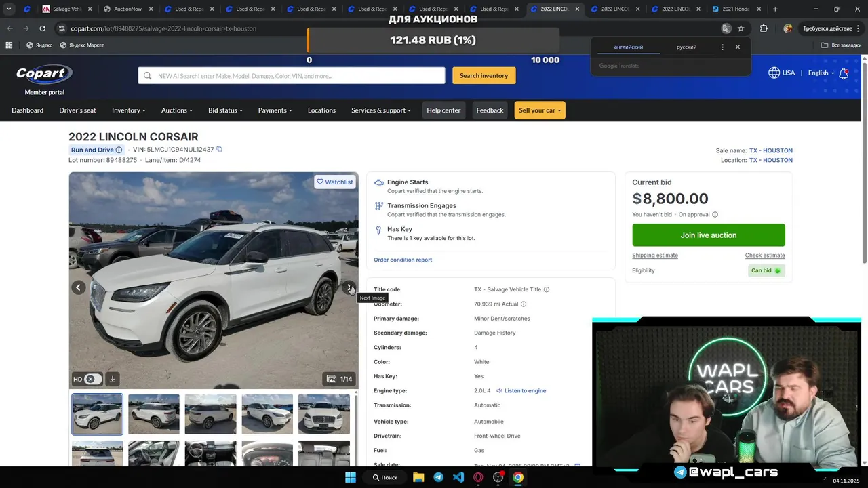
Task: Click the USA globe region selector
Action: point(781,73)
